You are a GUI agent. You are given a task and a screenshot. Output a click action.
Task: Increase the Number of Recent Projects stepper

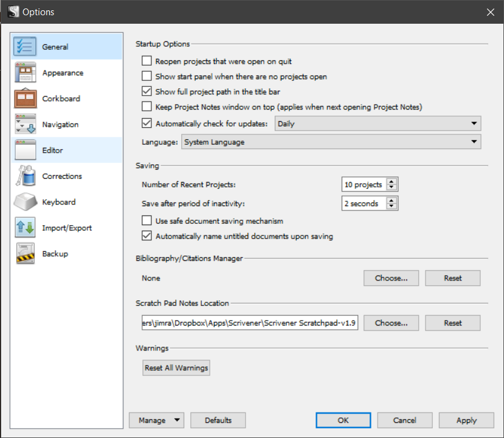tap(392, 181)
